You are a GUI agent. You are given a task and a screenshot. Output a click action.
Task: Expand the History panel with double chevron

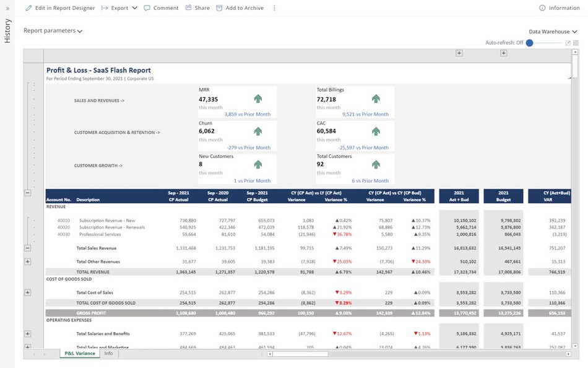tap(7, 9)
